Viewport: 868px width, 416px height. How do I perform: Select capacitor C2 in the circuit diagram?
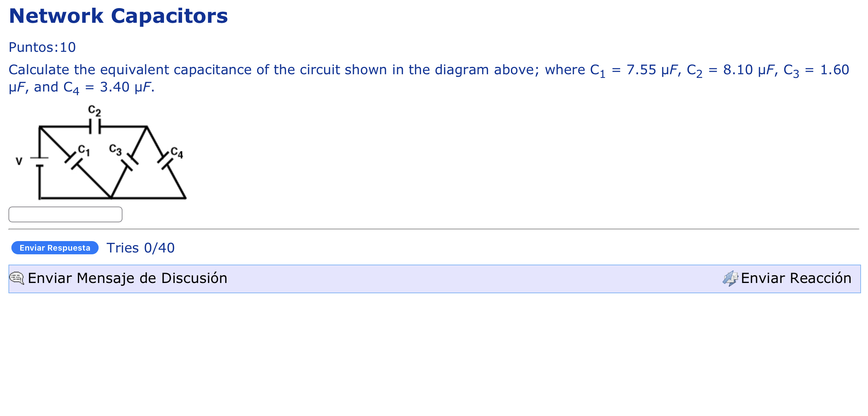pyautogui.click(x=95, y=126)
